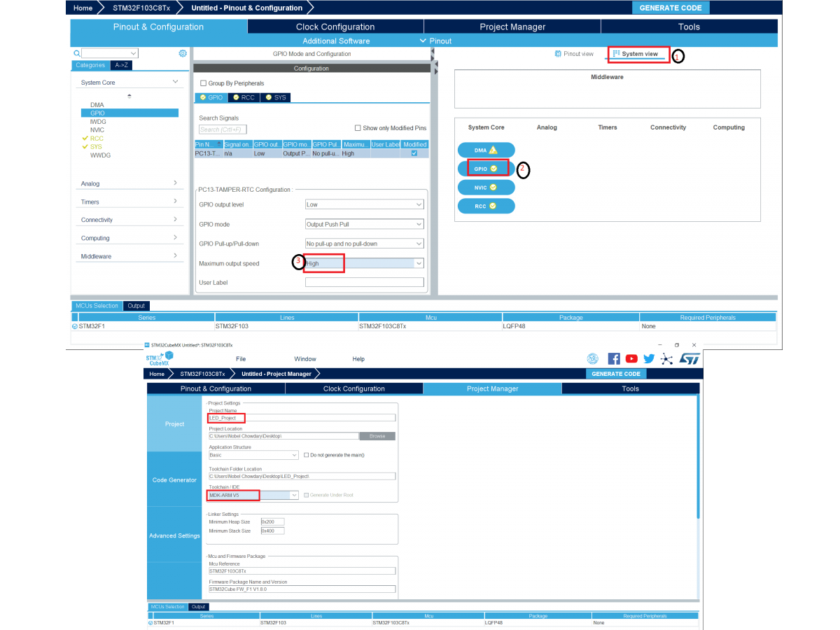Click GENERATE CODE in the lower Project Manager window
The width and height of the screenshot is (840, 630).
[616, 374]
